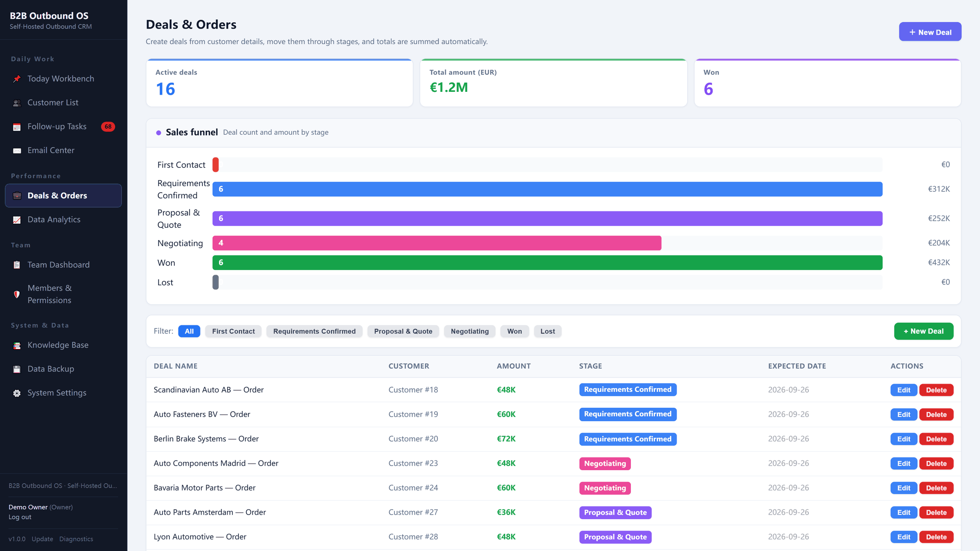980x551 pixels.
Task: Show only Negotiating deals
Action: (470, 331)
